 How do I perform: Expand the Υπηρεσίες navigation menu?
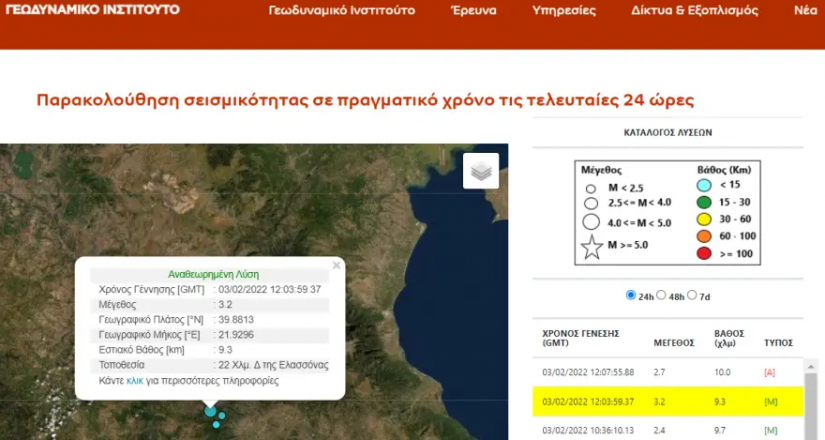564,12
